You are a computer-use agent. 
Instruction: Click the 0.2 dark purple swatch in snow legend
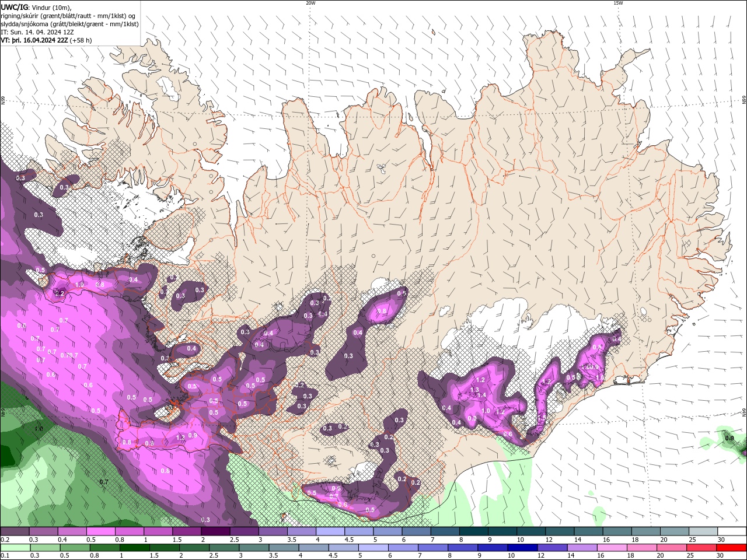pyautogui.click(x=14, y=531)
